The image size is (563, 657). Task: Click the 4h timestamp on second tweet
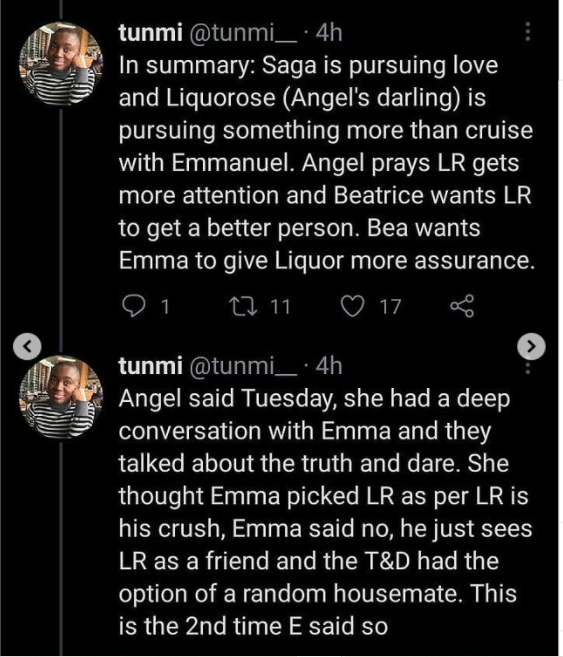click(329, 366)
